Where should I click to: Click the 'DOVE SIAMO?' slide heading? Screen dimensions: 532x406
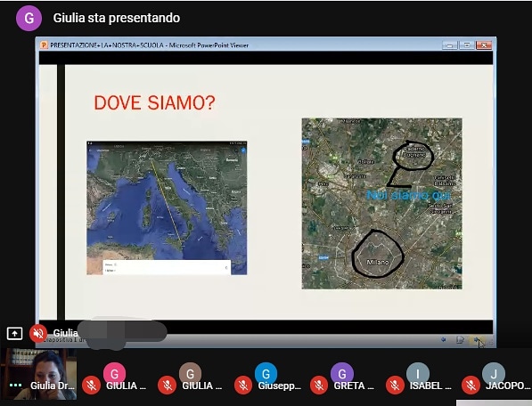tap(155, 102)
